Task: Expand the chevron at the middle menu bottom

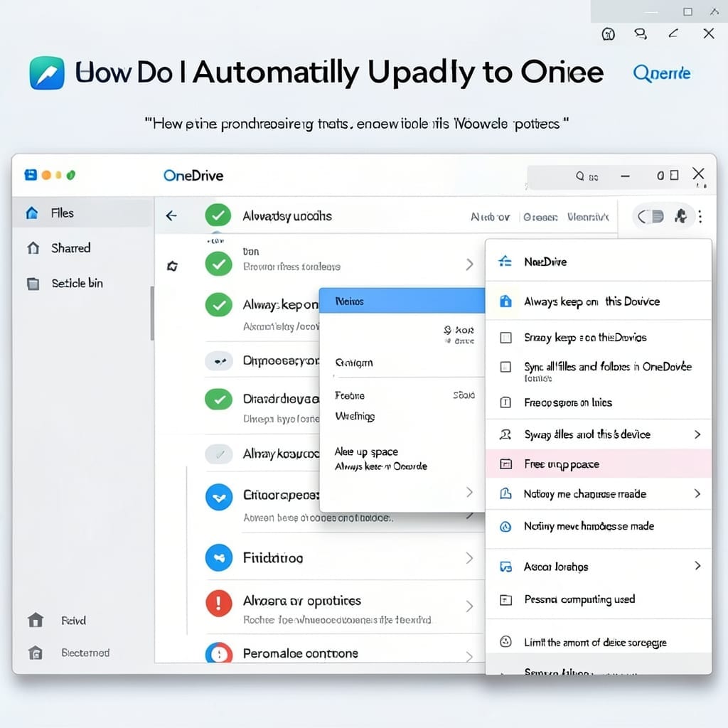Action: [x=469, y=492]
